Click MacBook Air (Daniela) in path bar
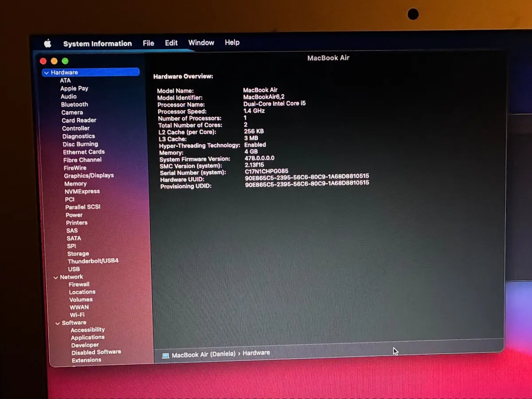Viewport: 532px width, 399px height. pyautogui.click(x=203, y=354)
